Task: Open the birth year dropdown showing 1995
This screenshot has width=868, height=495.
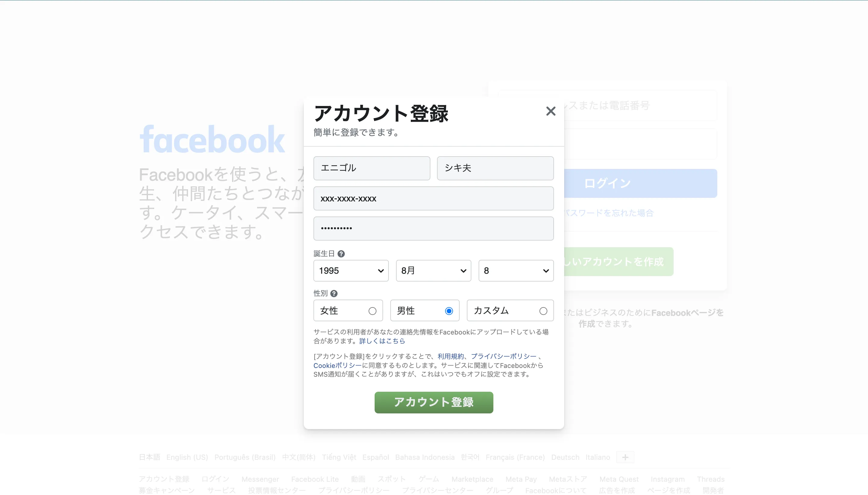Action: pos(351,271)
